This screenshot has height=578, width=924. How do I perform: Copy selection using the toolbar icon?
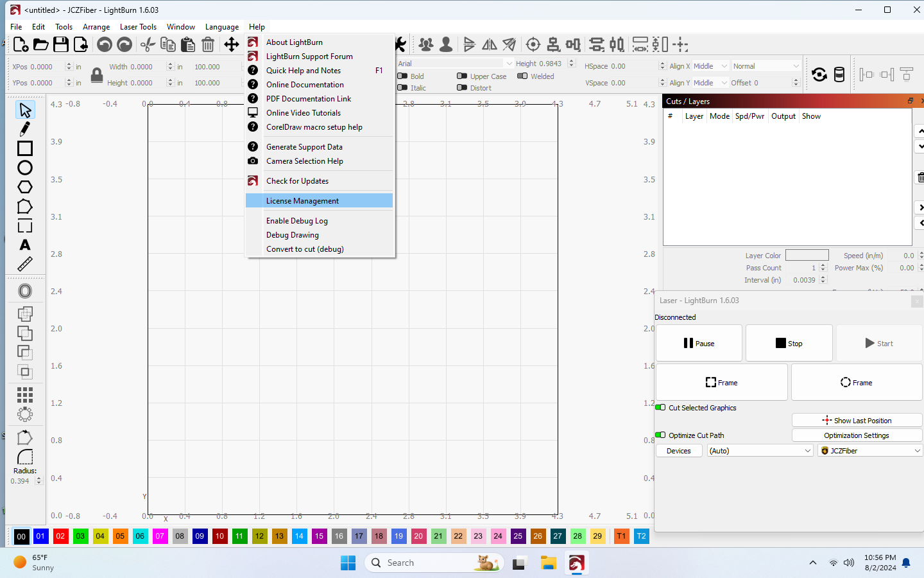pos(168,44)
